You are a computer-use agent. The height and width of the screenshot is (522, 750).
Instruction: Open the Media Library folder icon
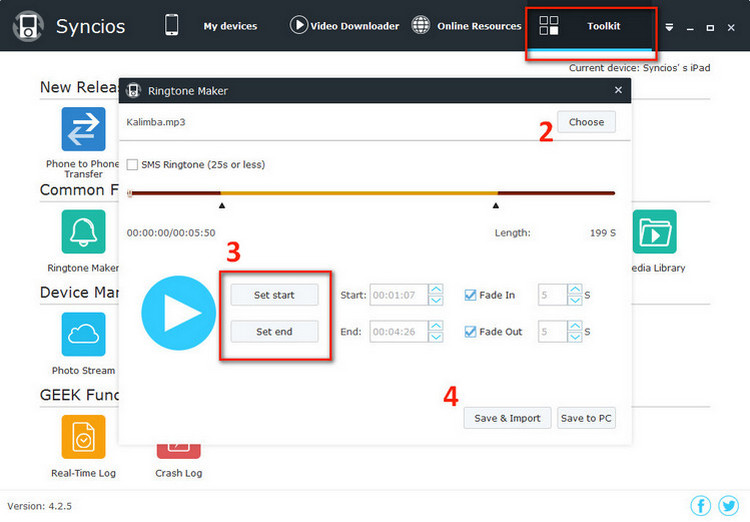point(654,232)
